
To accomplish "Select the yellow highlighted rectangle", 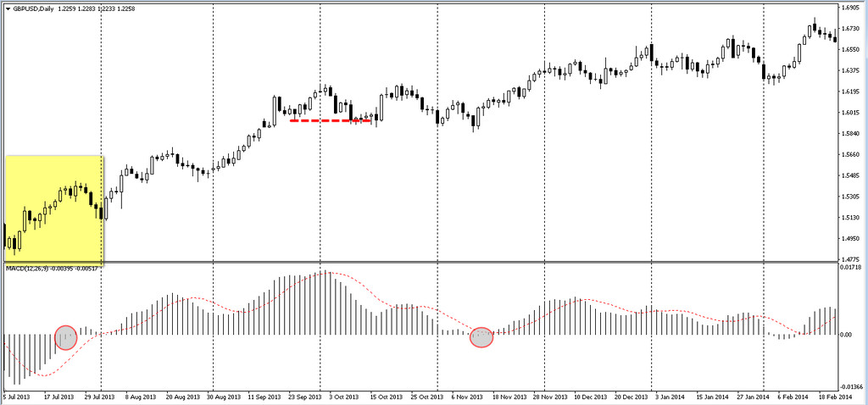I will pos(54,208).
